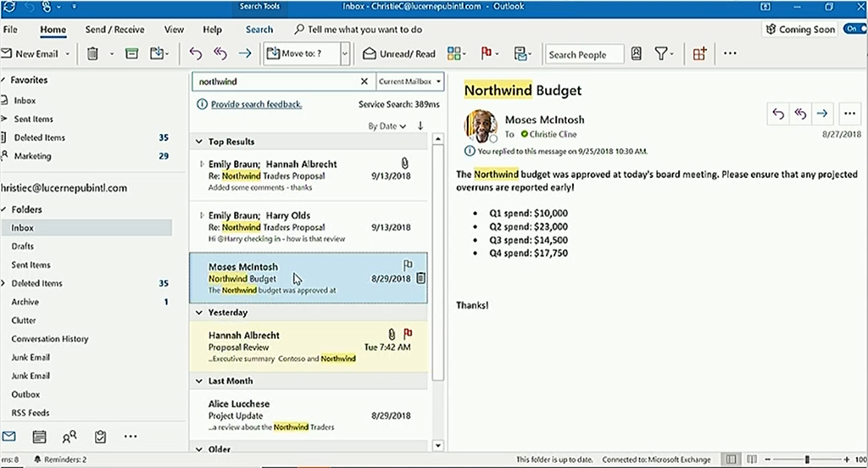Image resolution: width=868 pixels, height=468 pixels.
Task: Open the Move to Quick Steps dropdown arrow
Action: (x=345, y=53)
